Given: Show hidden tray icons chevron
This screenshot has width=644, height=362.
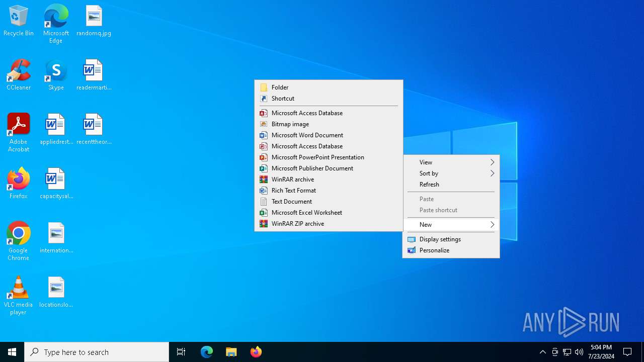Looking at the screenshot, I should tap(543, 352).
